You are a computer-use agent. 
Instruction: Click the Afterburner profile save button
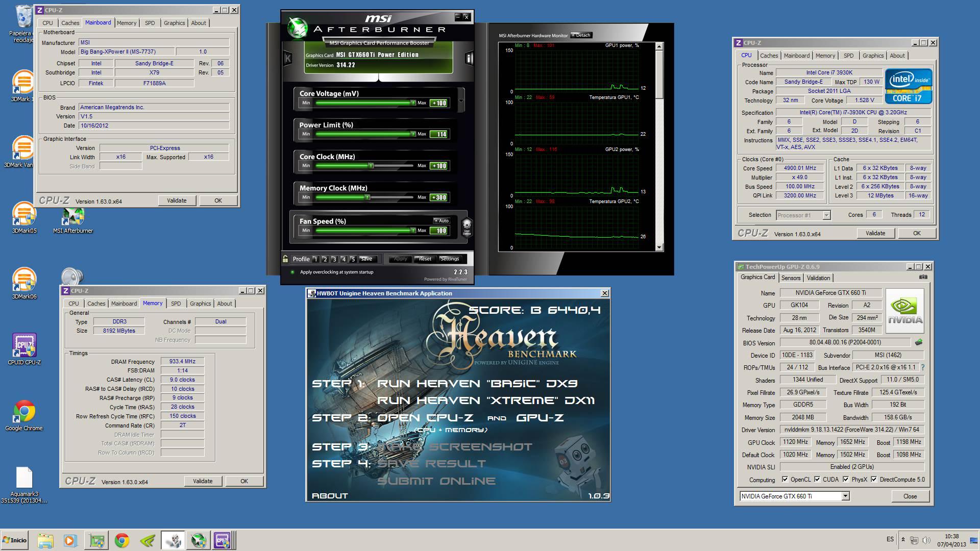pyautogui.click(x=367, y=259)
